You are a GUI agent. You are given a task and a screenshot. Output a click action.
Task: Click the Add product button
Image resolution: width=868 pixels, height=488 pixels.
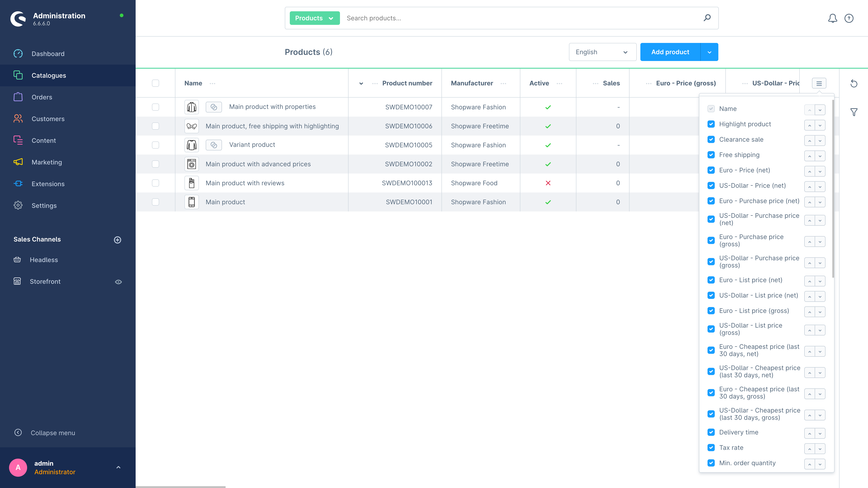pyautogui.click(x=670, y=52)
